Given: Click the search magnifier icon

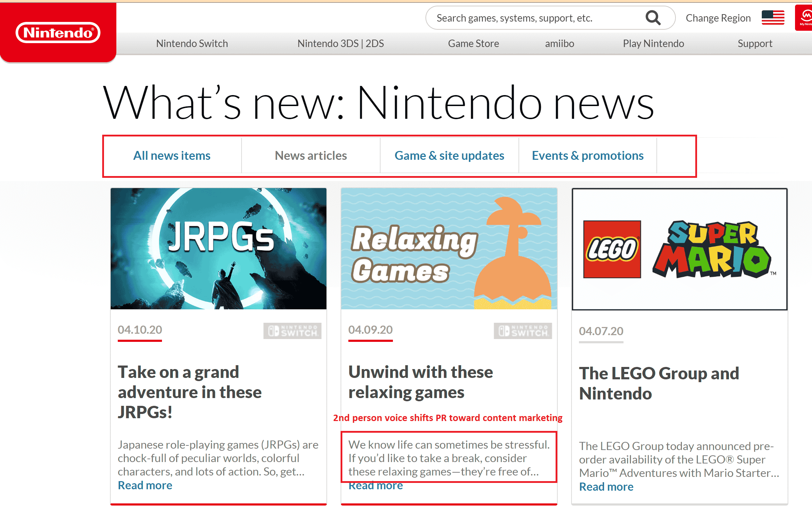Looking at the screenshot, I should (653, 18).
